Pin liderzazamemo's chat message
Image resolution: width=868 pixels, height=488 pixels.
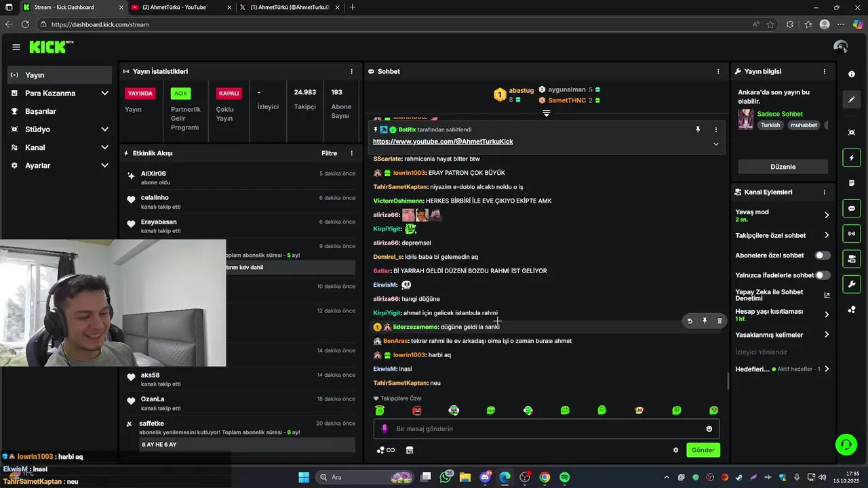(x=705, y=321)
